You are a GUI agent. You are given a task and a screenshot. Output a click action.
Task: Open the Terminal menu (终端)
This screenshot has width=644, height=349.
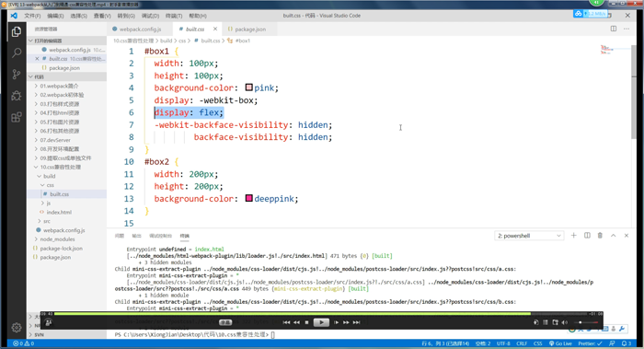click(x=174, y=16)
